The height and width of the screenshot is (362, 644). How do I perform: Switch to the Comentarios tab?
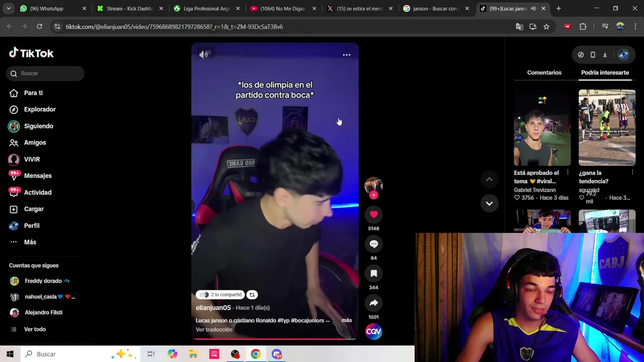tap(544, 72)
